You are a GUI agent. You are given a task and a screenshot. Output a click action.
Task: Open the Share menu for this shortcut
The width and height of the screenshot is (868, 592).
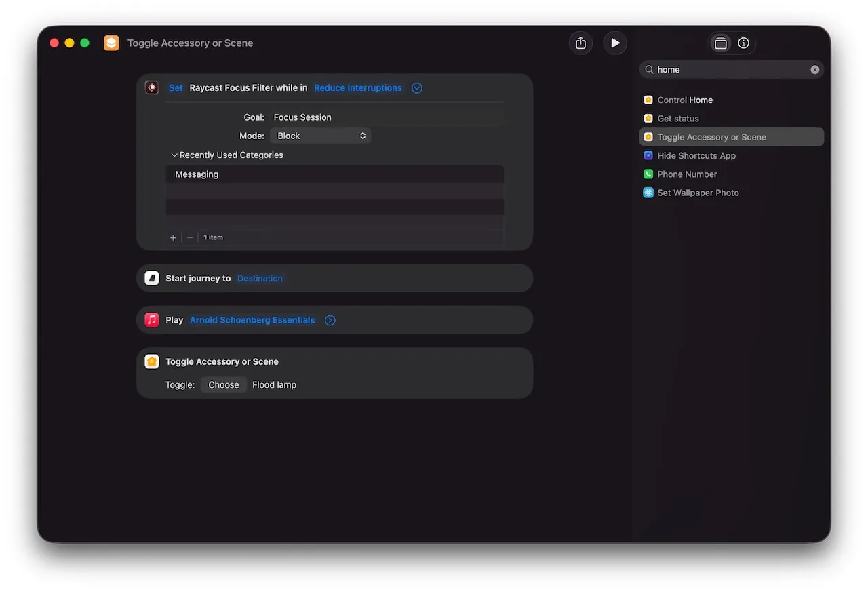pyautogui.click(x=580, y=42)
